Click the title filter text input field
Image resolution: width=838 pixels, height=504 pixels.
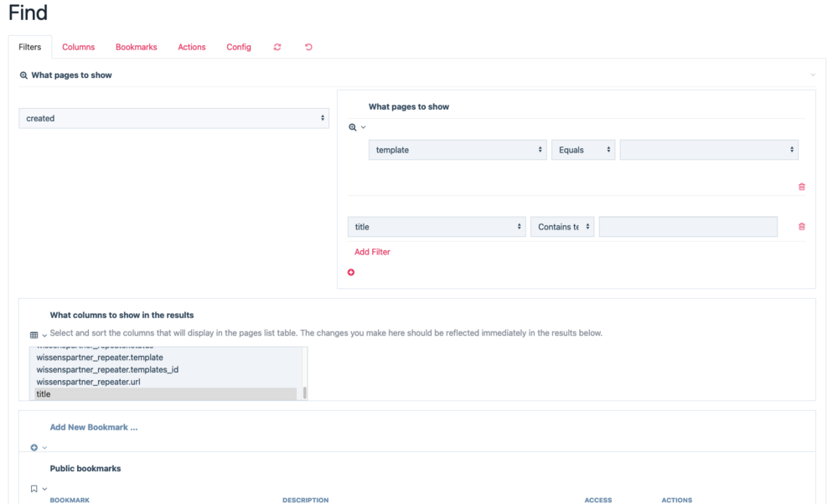[687, 227]
